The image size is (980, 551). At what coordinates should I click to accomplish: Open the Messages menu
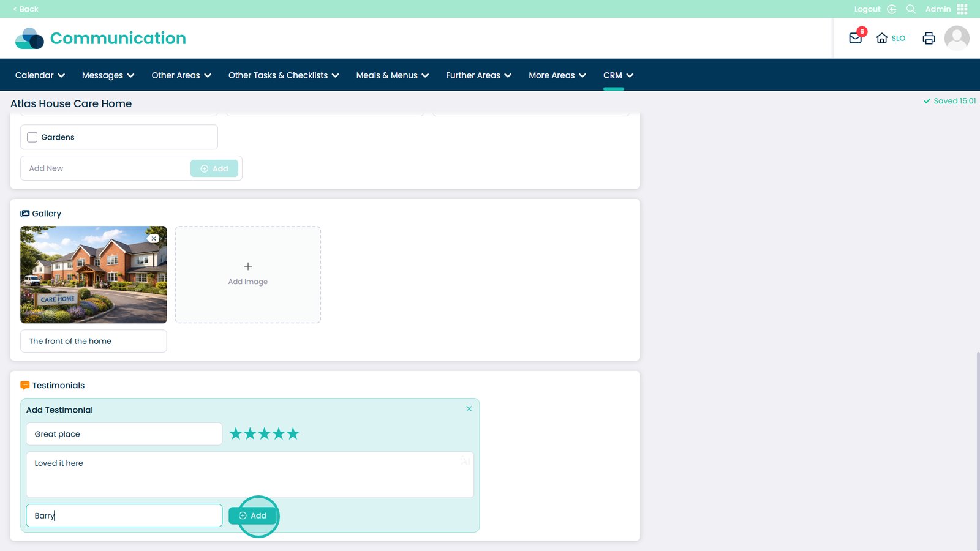pyautogui.click(x=108, y=75)
